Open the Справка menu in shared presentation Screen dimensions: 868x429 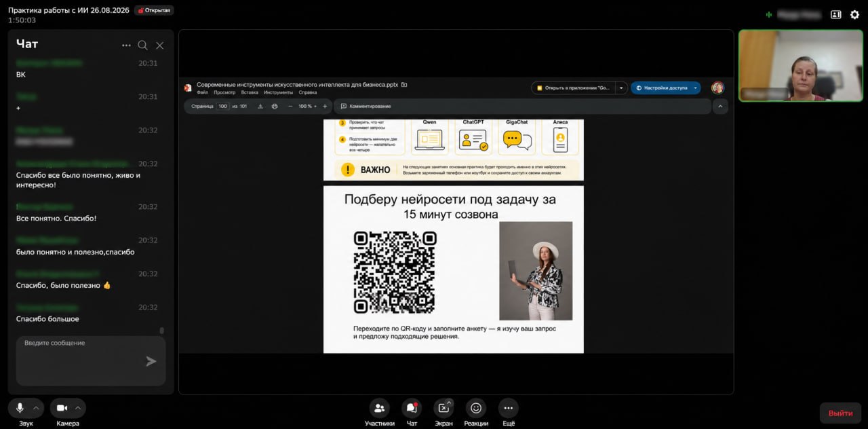[x=308, y=92]
